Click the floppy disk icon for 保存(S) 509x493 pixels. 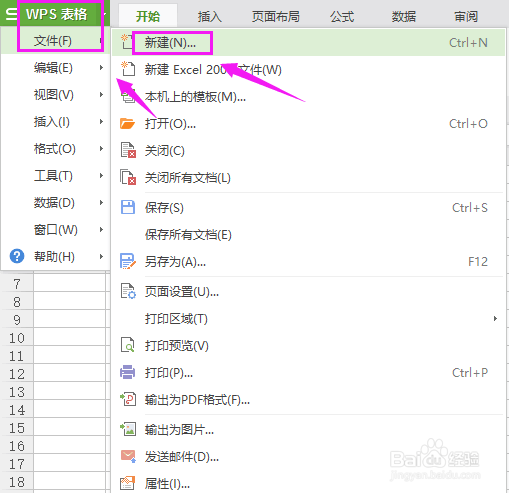point(128,207)
